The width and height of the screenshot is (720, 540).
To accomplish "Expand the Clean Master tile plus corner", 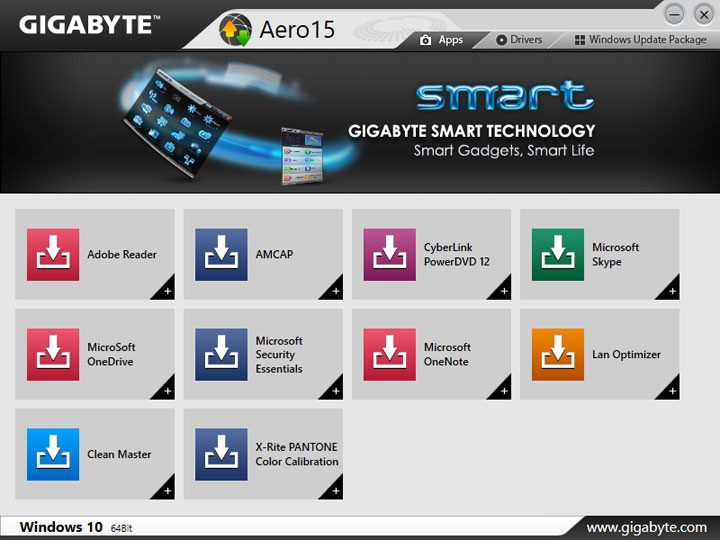I will coord(167,491).
